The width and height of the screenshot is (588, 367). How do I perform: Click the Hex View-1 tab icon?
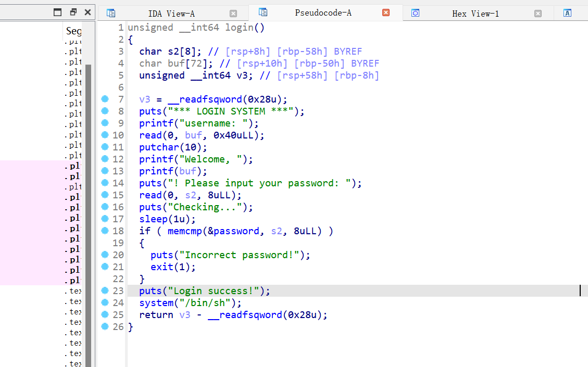[415, 14]
